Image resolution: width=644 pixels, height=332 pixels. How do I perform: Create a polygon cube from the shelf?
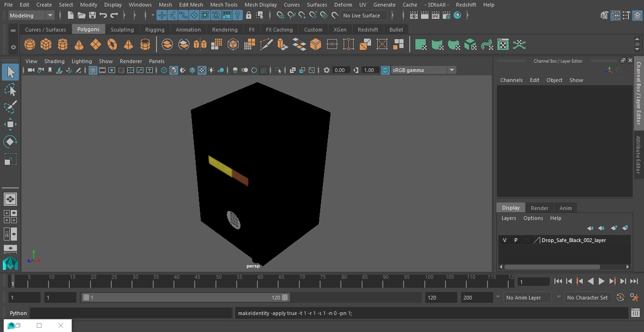point(46,45)
